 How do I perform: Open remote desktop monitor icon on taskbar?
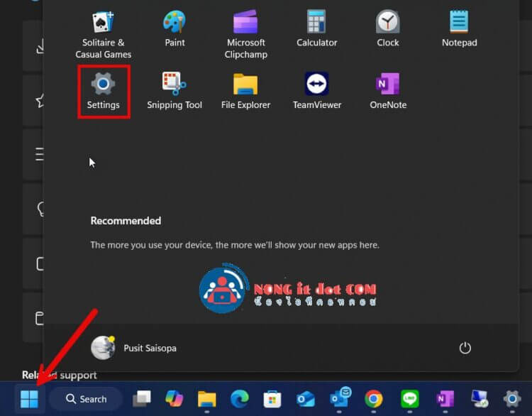pyautogui.click(x=480, y=399)
